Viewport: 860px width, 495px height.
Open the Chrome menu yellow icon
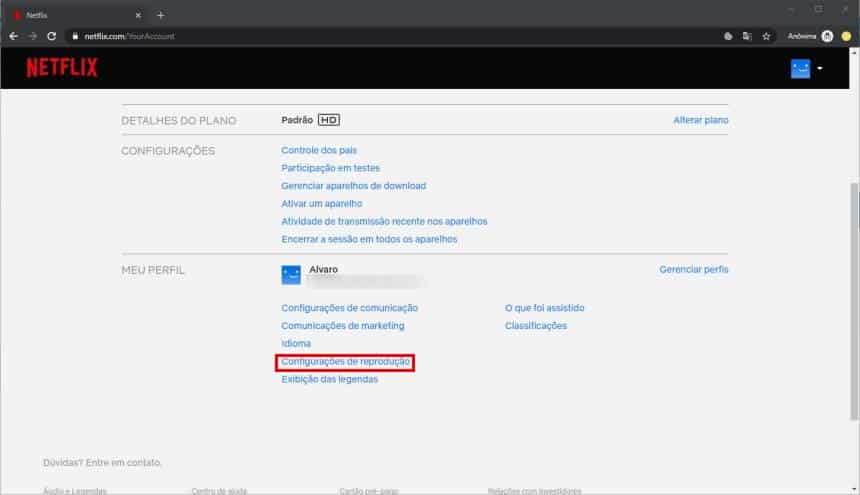coord(846,36)
